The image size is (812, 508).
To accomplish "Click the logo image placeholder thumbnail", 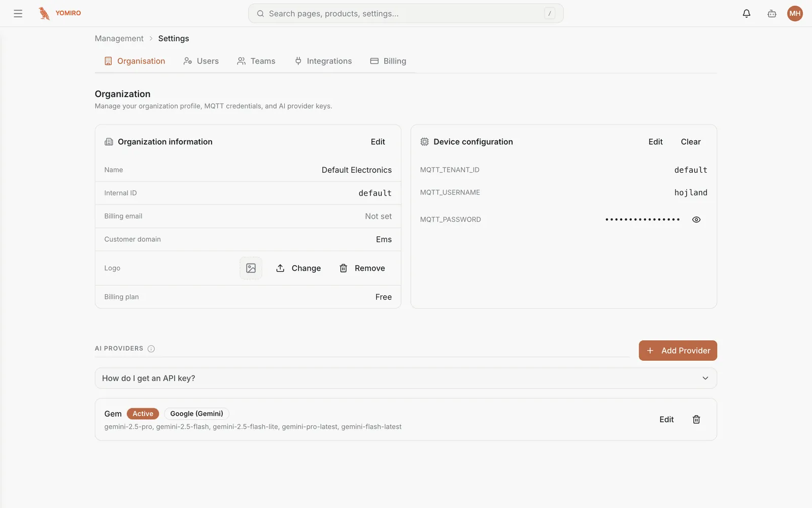I will pos(251,268).
